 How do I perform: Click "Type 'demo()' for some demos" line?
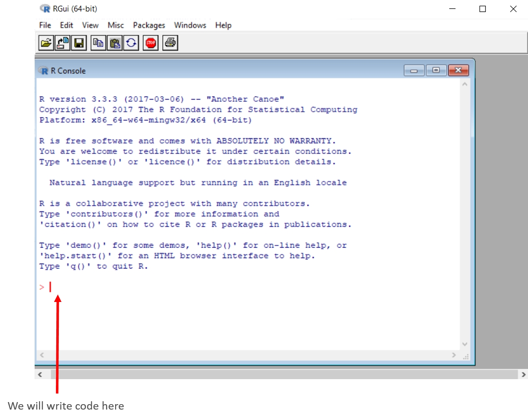[x=193, y=245]
